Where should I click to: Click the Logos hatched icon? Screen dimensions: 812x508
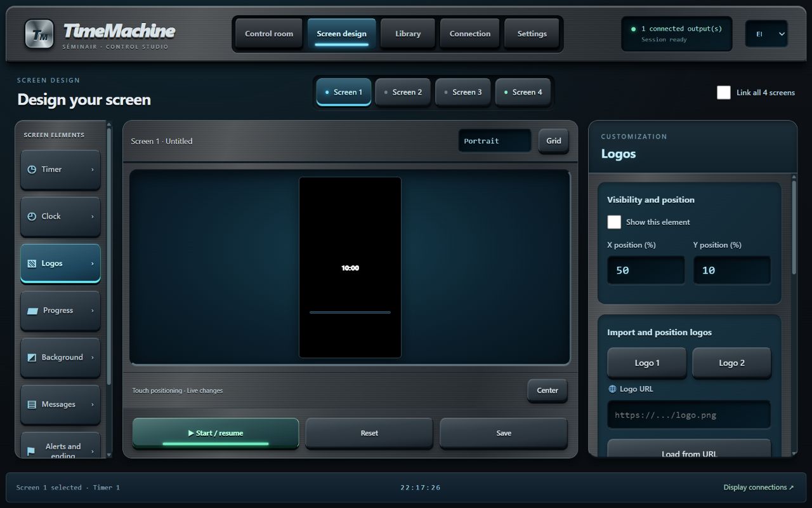[32, 264]
